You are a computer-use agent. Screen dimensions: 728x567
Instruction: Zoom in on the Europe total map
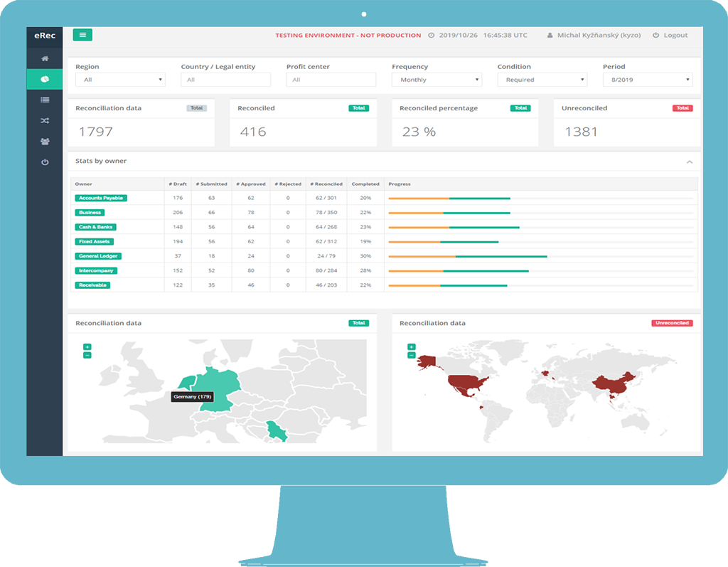87,347
